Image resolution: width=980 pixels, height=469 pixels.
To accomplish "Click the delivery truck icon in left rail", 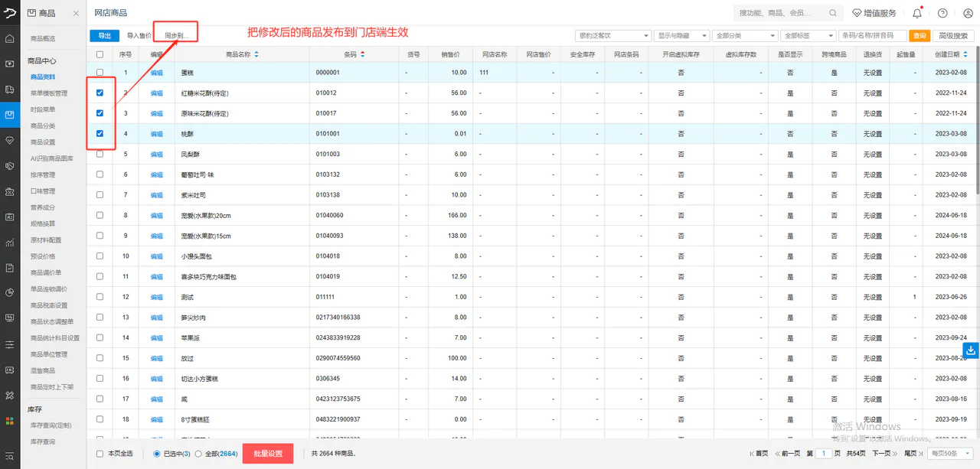I will coord(10,90).
